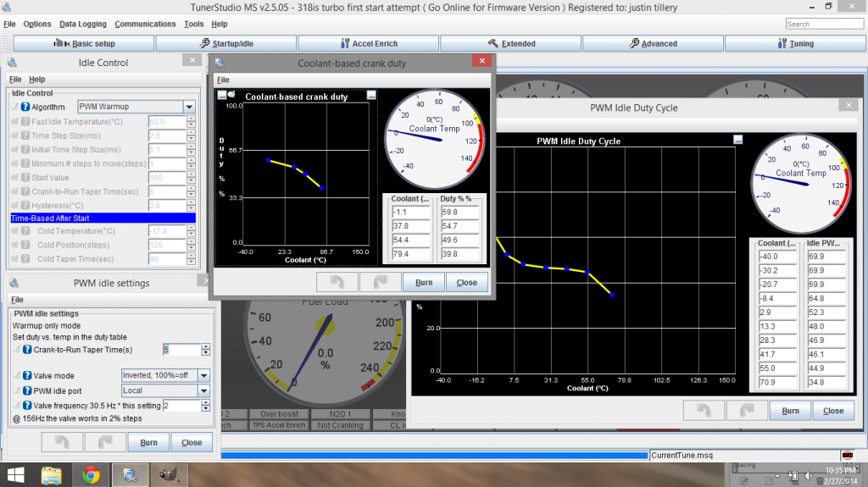Click undo in PWM Idle Duty Cycle window
The height and width of the screenshot is (487, 868).
pyautogui.click(x=704, y=411)
